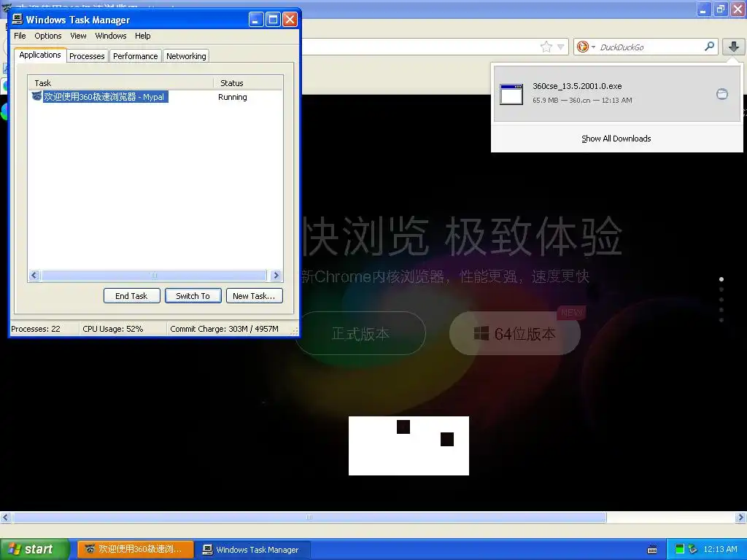The height and width of the screenshot is (560, 747).
Task: Click the browser page horizontal scrollbar thumb
Action: [309, 517]
